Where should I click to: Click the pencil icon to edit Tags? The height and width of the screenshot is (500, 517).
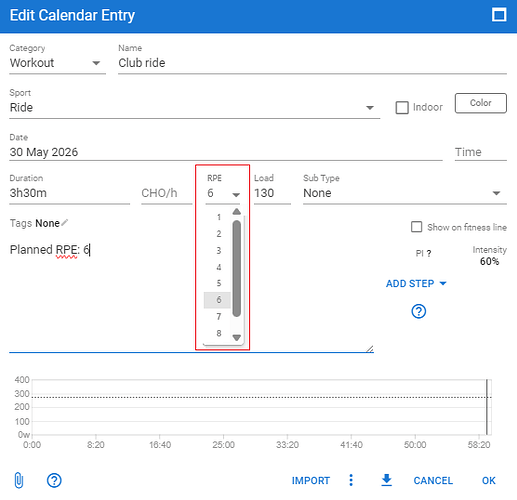(x=65, y=222)
